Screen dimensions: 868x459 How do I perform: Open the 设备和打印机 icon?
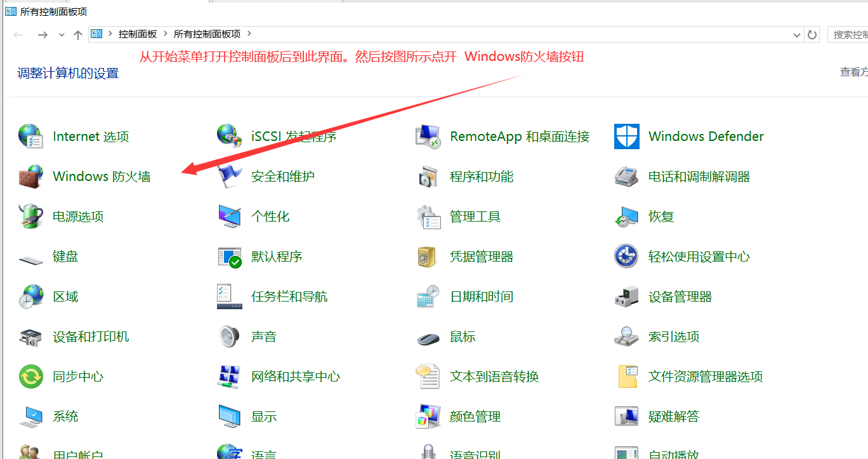[30, 336]
